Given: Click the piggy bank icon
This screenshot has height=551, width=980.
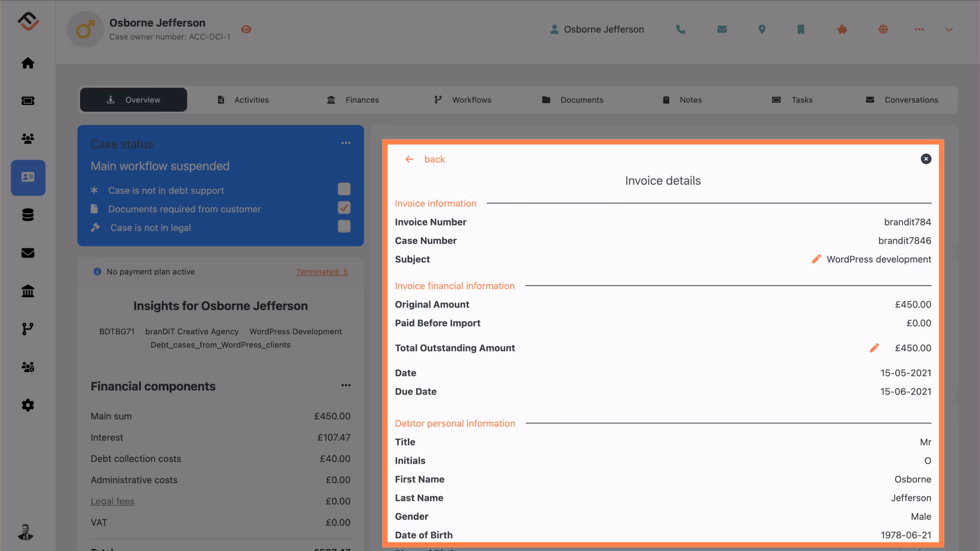Looking at the screenshot, I should (x=842, y=30).
